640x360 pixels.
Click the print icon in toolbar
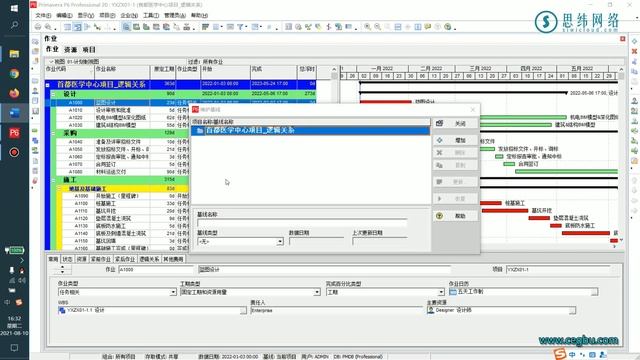[x=38, y=27]
